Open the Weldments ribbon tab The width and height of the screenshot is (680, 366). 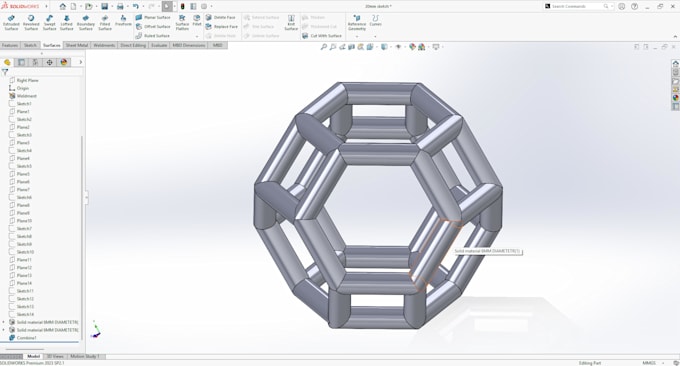pos(104,45)
